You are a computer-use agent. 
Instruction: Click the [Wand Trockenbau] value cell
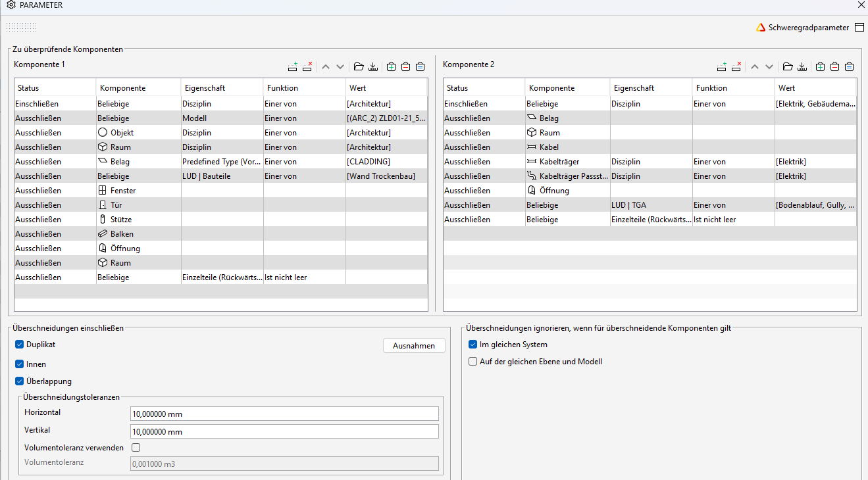coord(386,176)
